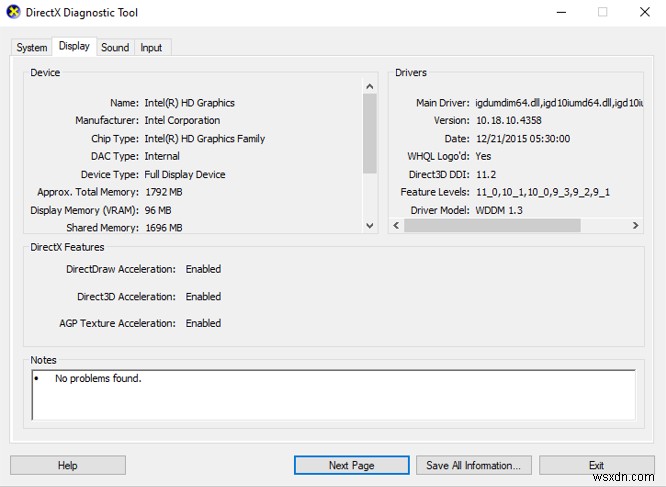Image resolution: width=666 pixels, height=487 pixels.
Task: Click the driver date '12/21/2015 05:30:00'
Action: tap(523, 138)
